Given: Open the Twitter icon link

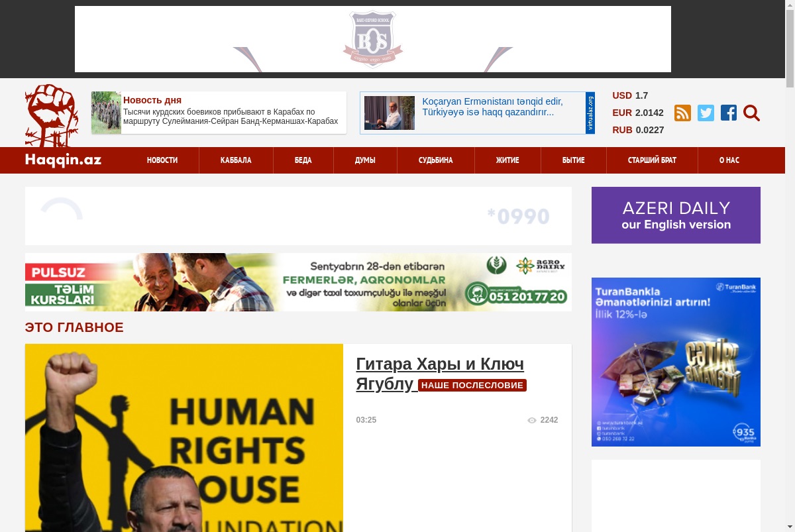Looking at the screenshot, I should pyautogui.click(x=706, y=113).
